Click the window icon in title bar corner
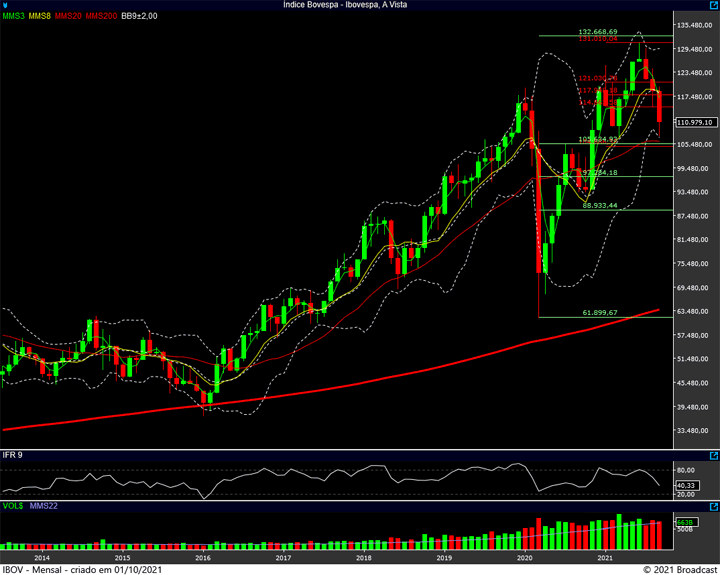The image size is (720, 575). click(x=714, y=5)
